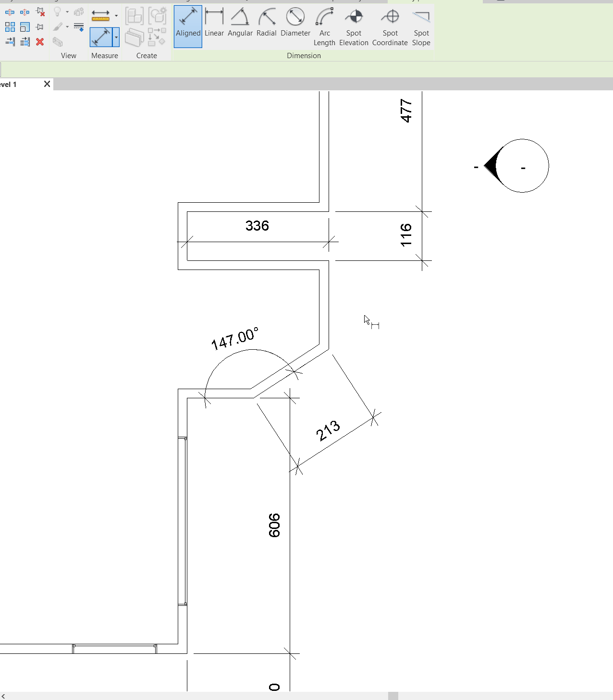Click the Unpin tool icon
The height and width of the screenshot is (700, 613).
coord(40,12)
